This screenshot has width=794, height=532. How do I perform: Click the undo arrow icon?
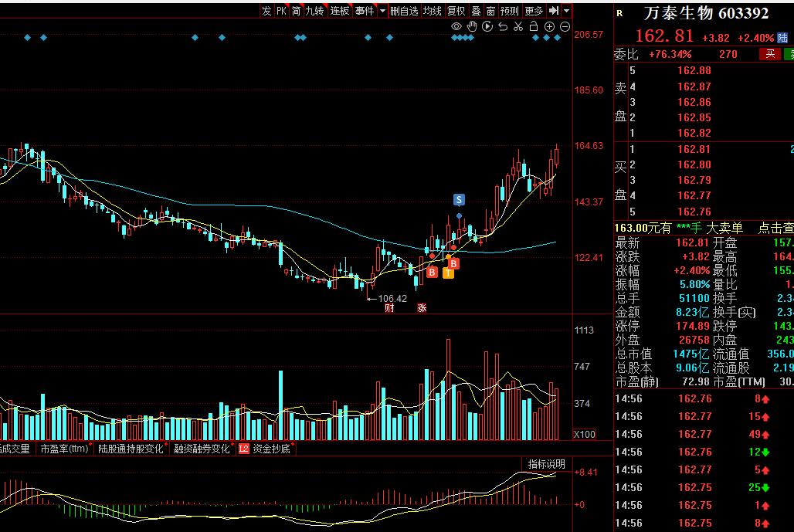503,26
